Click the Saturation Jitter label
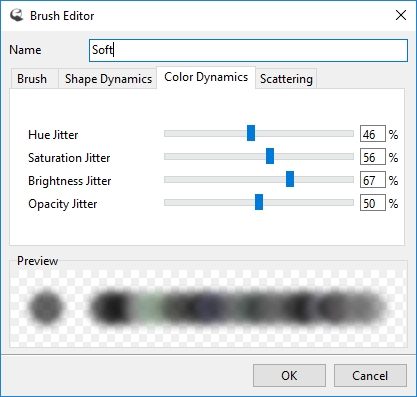The image size is (417, 397). pos(69,158)
